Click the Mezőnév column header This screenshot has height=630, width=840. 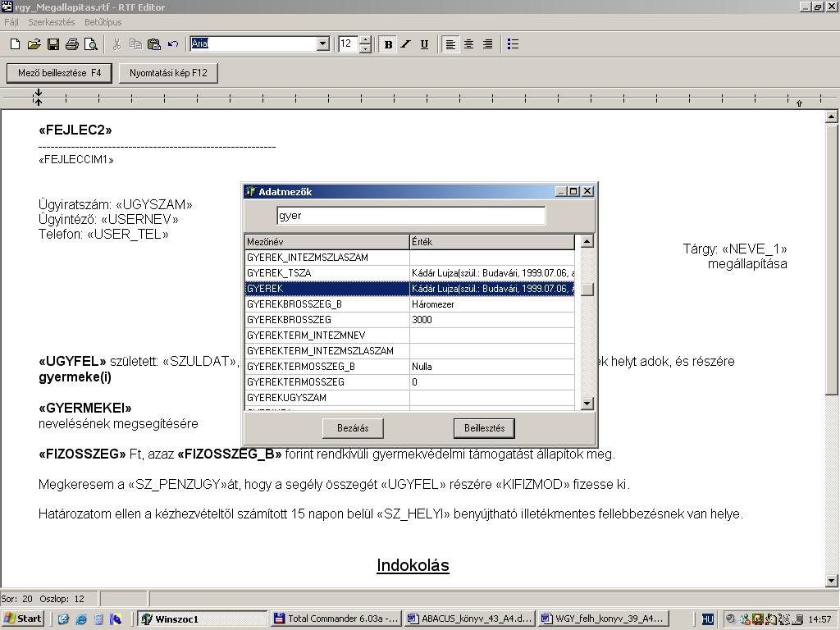(x=327, y=242)
